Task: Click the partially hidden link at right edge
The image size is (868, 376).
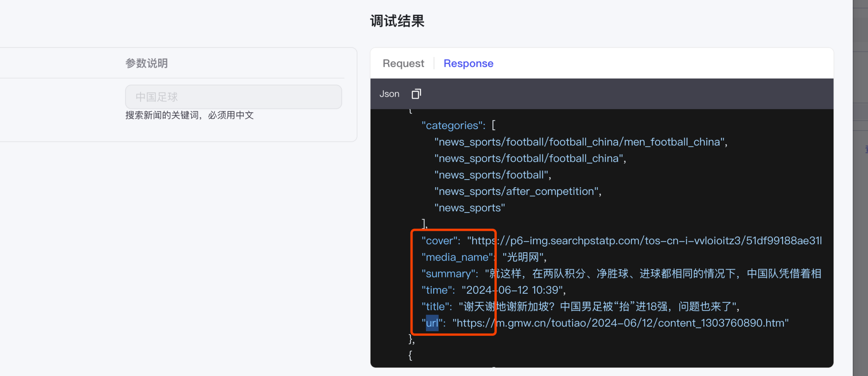Action: 866,149
